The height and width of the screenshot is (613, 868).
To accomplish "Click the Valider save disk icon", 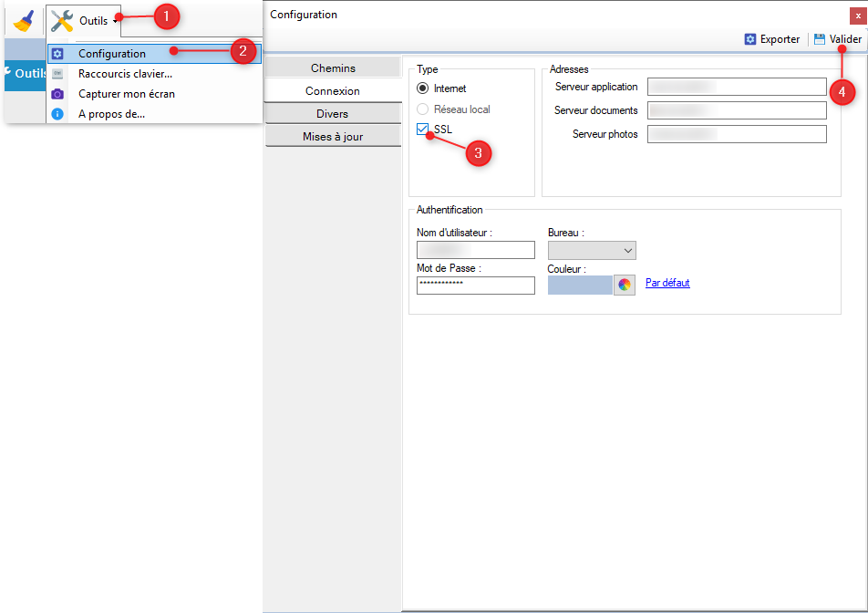I will 820,39.
